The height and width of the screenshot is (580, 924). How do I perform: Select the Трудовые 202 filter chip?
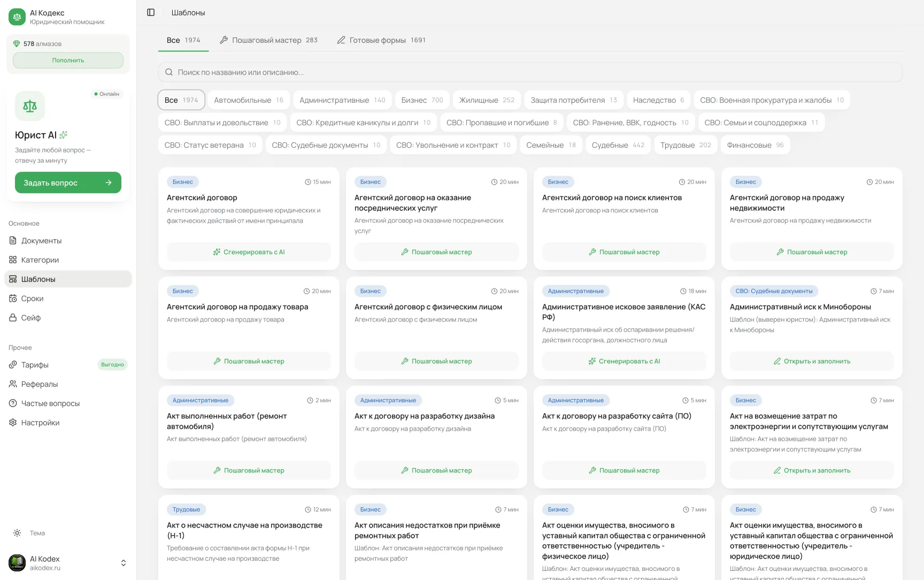[686, 145]
